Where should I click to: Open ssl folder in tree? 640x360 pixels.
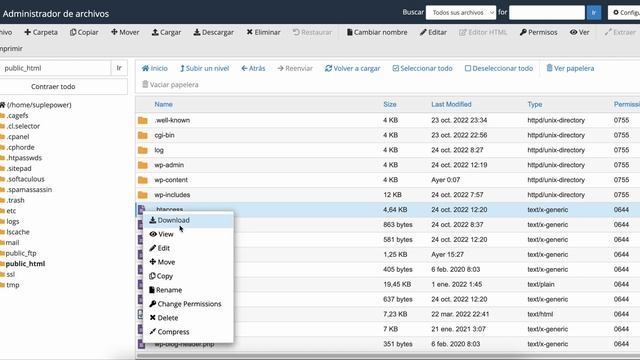11,275
